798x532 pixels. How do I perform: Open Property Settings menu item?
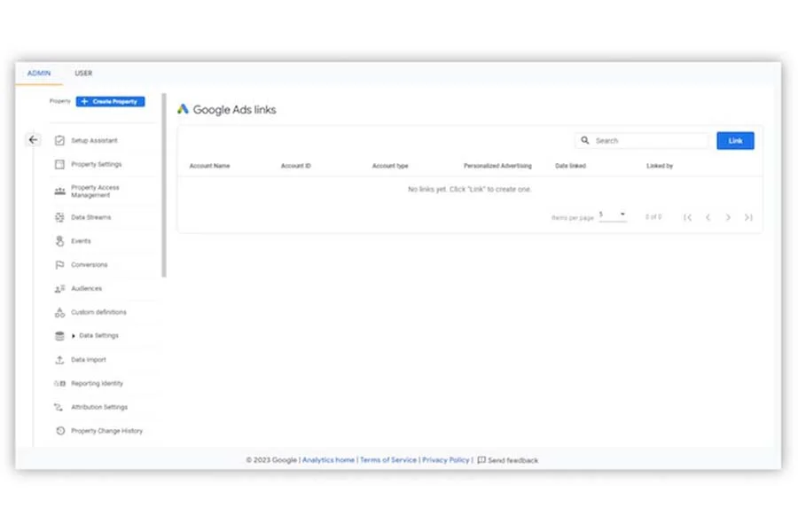tap(96, 164)
